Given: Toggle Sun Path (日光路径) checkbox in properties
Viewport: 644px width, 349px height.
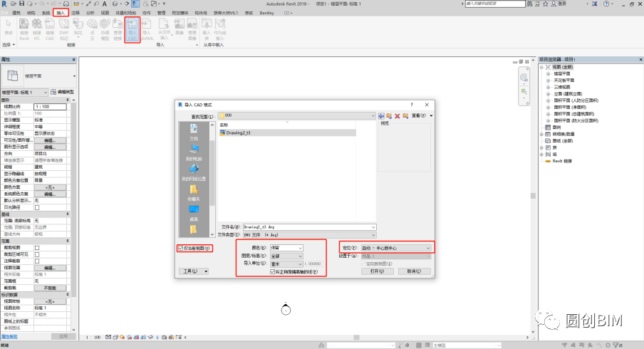Looking at the screenshot, I should [37, 207].
